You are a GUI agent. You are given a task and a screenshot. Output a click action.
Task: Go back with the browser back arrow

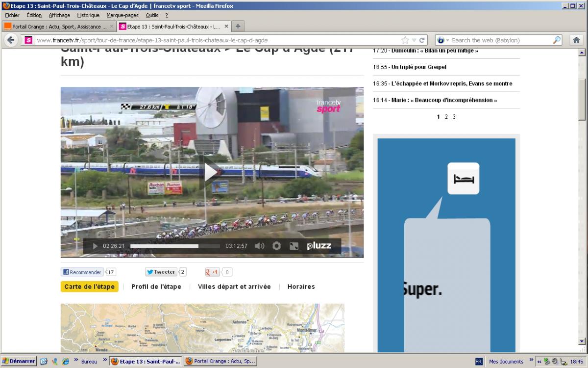click(x=11, y=40)
